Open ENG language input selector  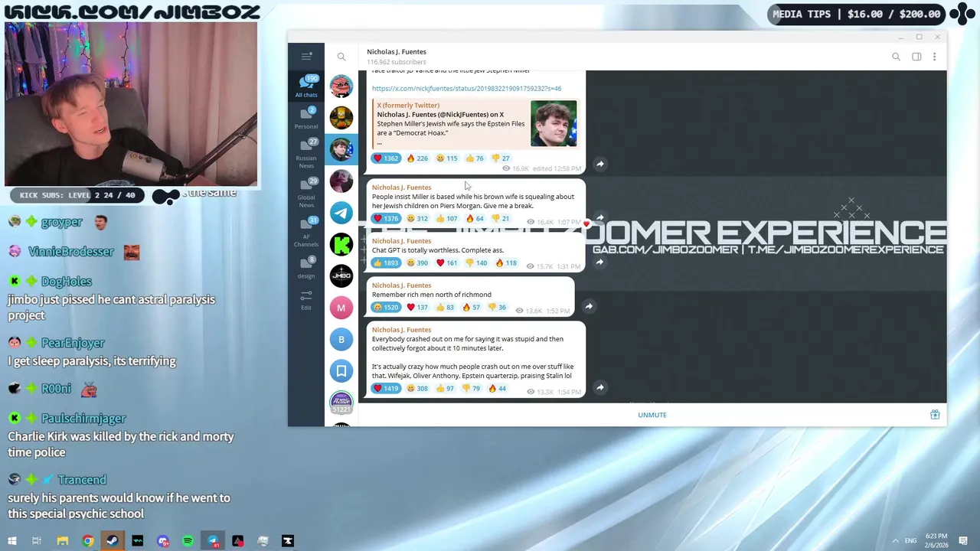coord(910,541)
